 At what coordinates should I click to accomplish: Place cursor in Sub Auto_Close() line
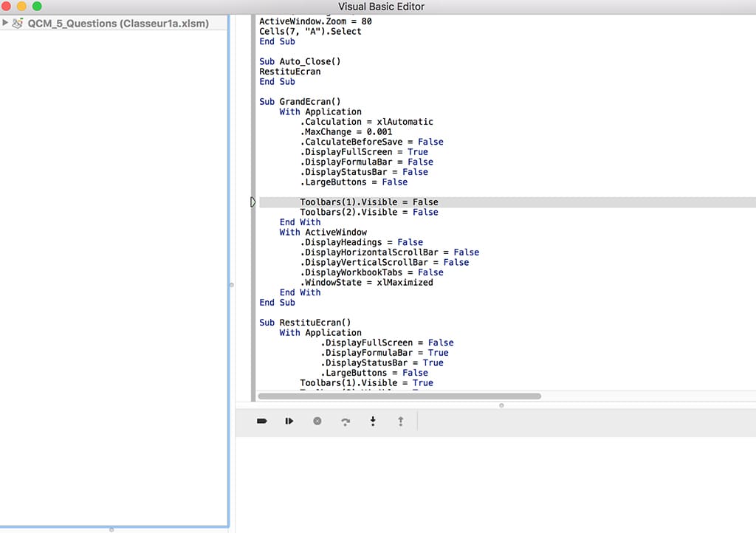pos(300,61)
